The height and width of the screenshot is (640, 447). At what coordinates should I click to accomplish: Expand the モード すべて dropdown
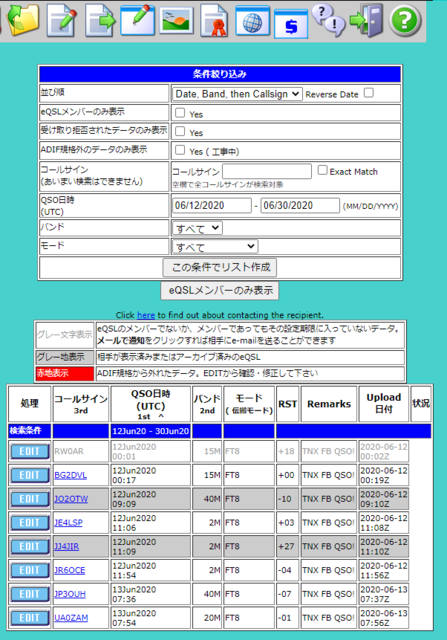tap(215, 247)
